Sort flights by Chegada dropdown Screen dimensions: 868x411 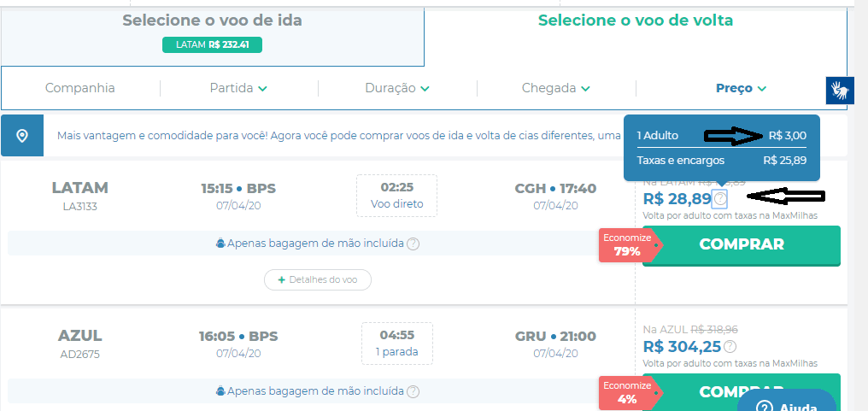tap(556, 88)
